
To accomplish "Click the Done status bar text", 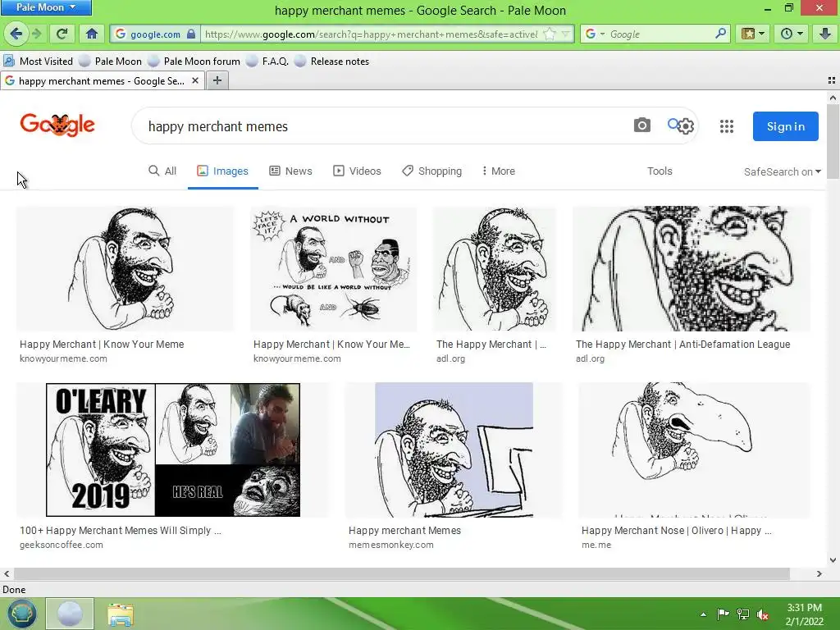I will [14, 590].
